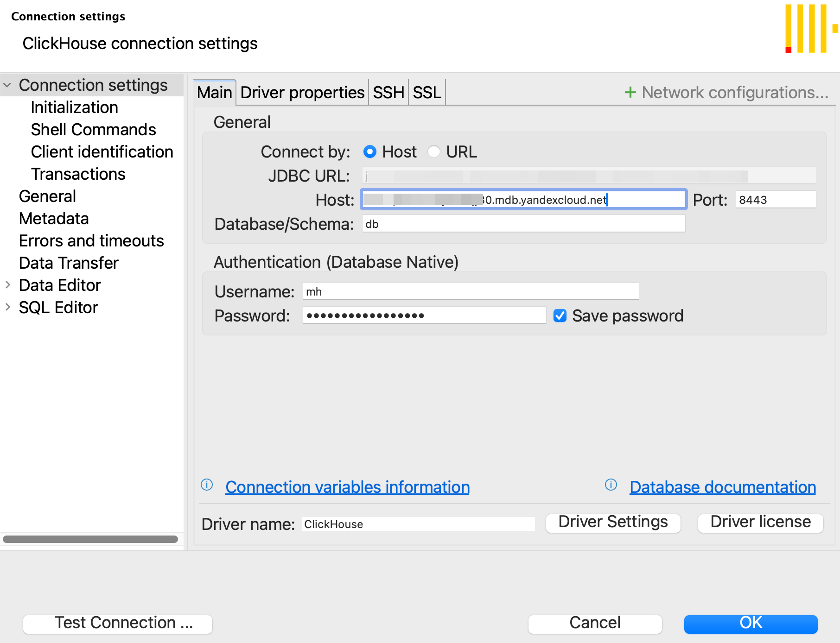Click the sidebar horizontal scrollbar
This screenshot has height=643, width=840.
90,539
